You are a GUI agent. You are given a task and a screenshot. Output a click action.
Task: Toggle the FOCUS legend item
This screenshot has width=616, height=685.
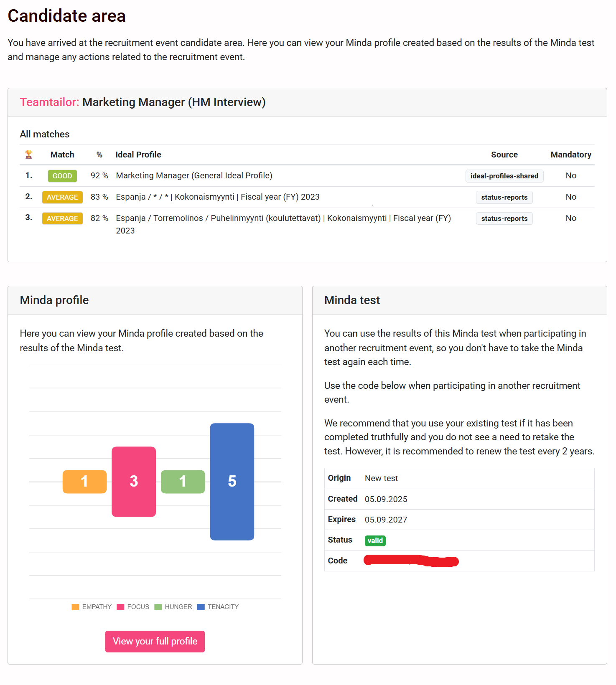click(133, 607)
